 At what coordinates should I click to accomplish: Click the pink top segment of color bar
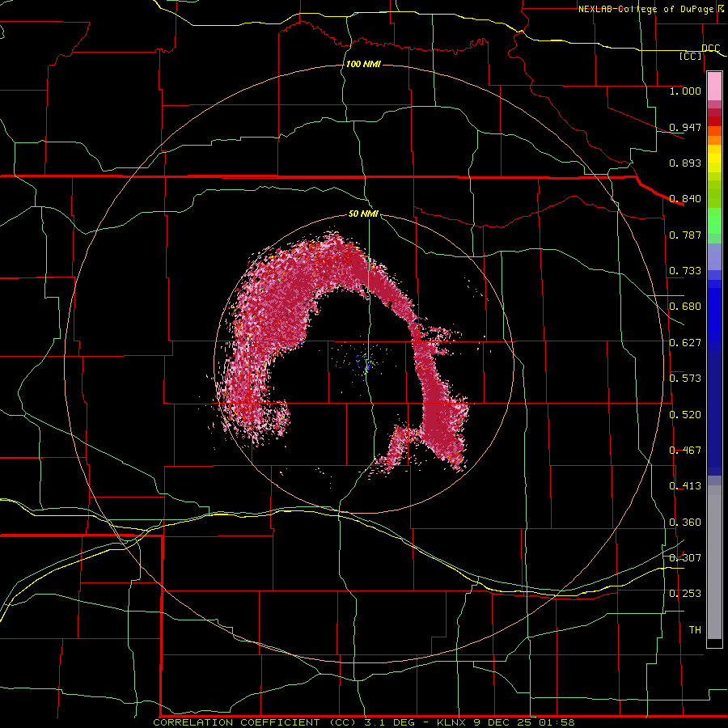click(714, 87)
